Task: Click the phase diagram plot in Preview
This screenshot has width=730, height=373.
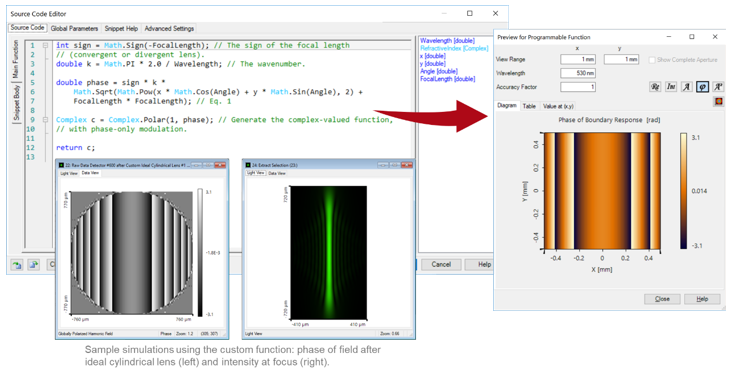Action: tap(602, 191)
